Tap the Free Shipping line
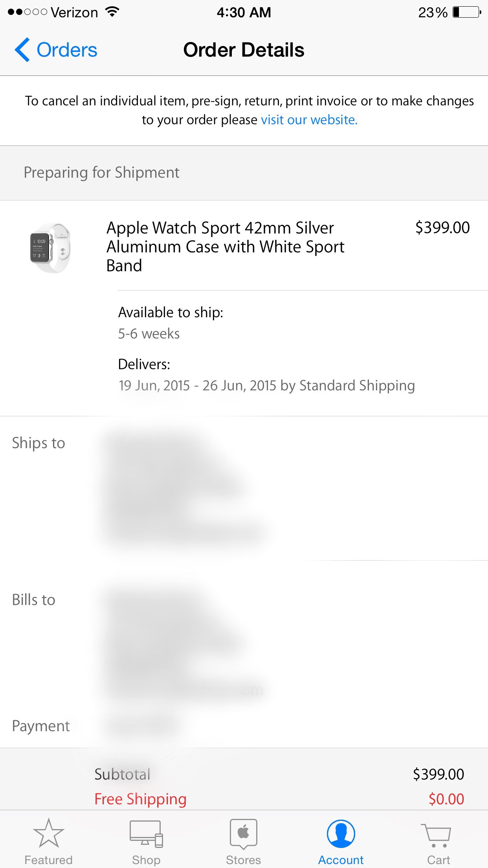Viewport: 488px width, 868px height. 279,799
